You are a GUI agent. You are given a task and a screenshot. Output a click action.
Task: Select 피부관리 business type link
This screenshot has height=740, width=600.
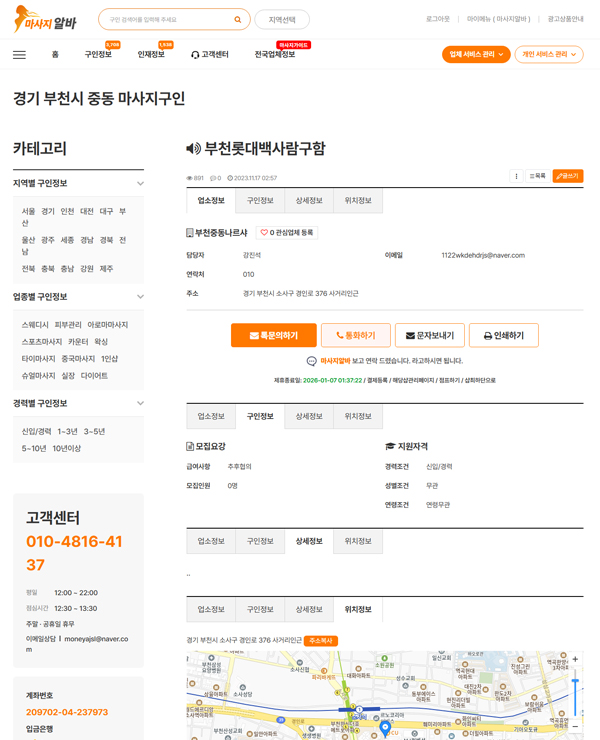pyautogui.click(x=68, y=325)
